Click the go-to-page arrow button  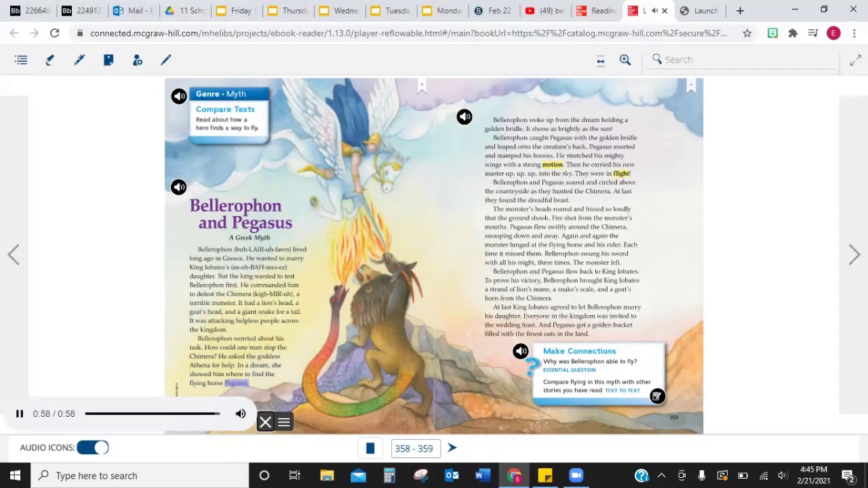coord(452,448)
